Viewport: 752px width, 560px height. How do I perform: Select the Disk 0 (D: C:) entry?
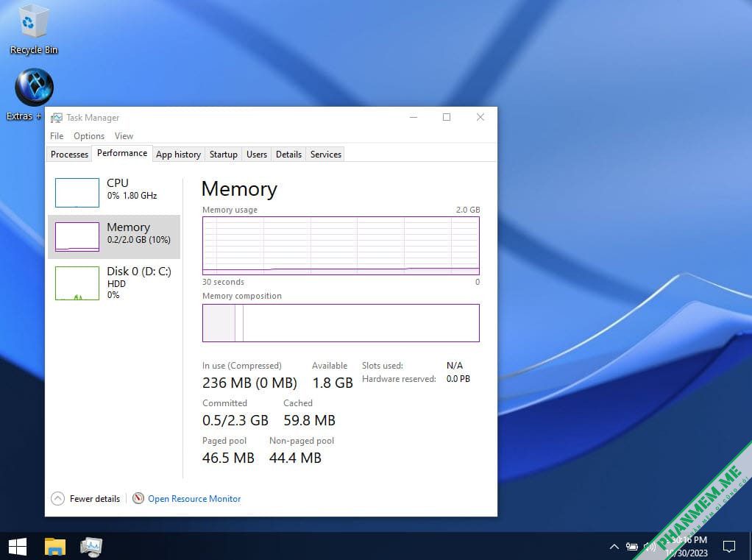pos(114,283)
